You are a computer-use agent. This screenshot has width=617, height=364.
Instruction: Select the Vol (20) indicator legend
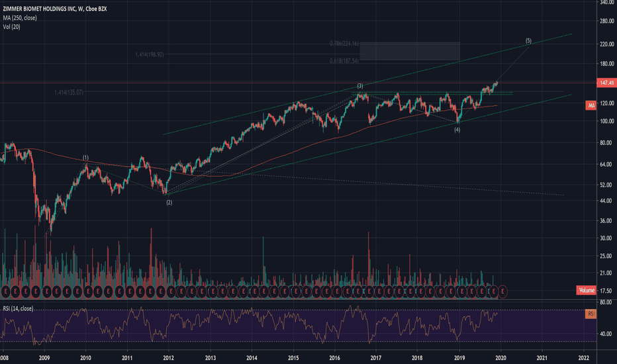[11, 26]
